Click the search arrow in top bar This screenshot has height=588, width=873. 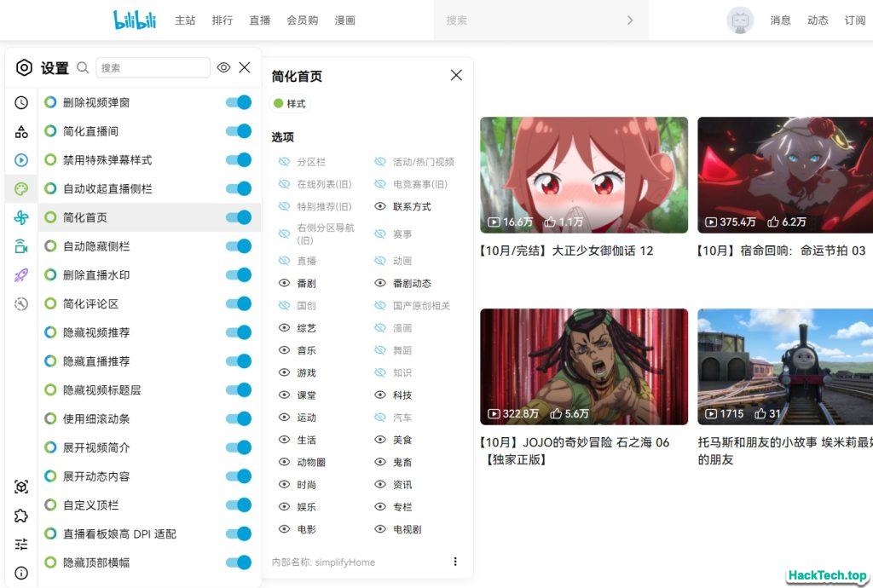630,20
